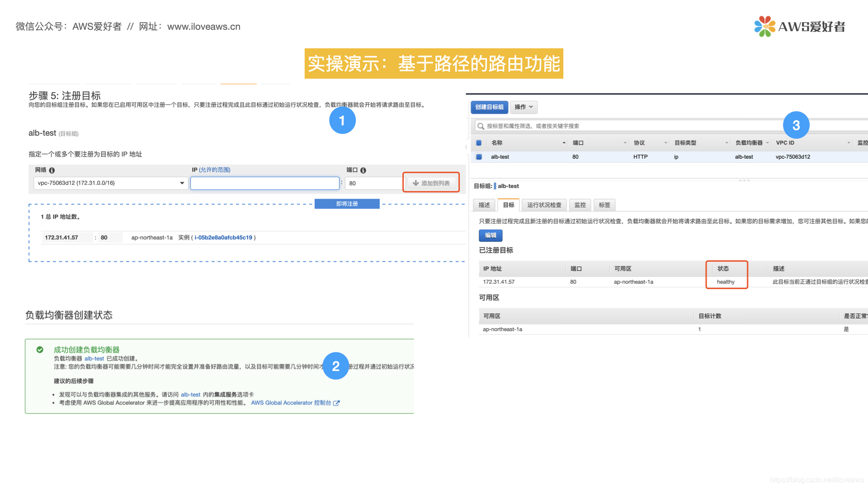868x488 pixels.
Task: Click vpc-75063d12 cell in table
Action: [x=793, y=157]
